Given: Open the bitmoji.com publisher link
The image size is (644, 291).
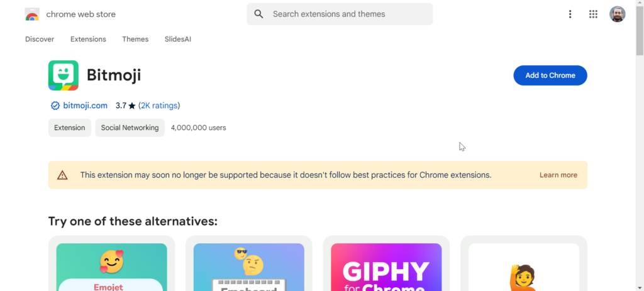Looking at the screenshot, I should tap(86, 106).
